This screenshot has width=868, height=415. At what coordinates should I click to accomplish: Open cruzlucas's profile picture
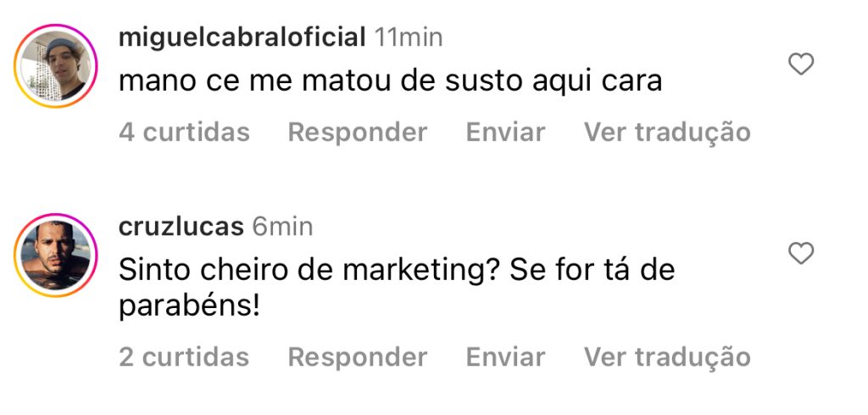[57, 255]
